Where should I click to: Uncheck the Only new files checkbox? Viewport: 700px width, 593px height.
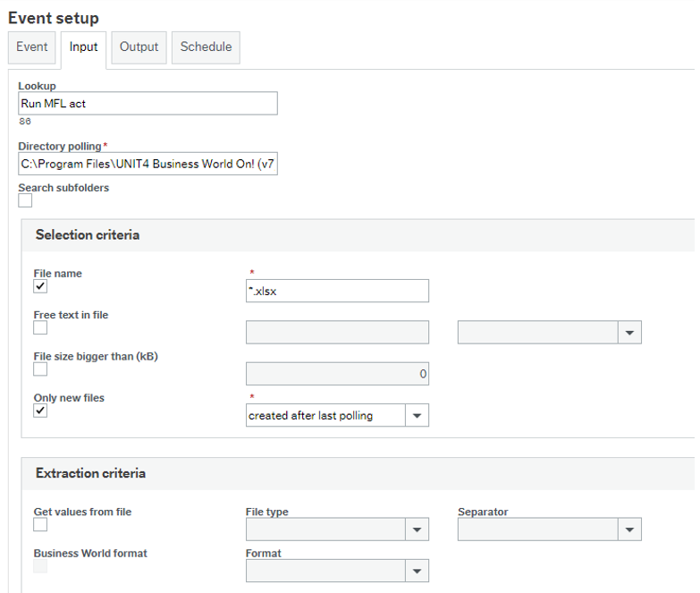[40, 411]
